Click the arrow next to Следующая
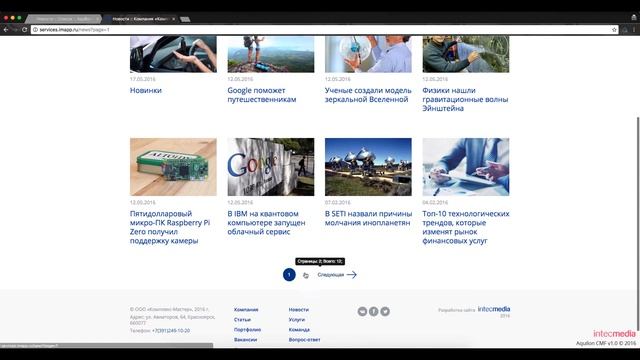 (x=351, y=275)
